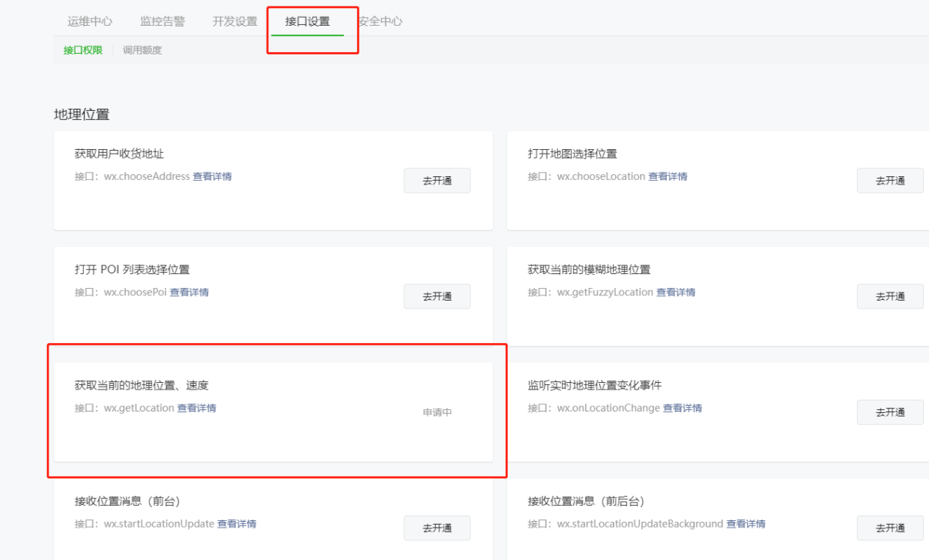Viewport: 929px width, 560px height.
Task: Check the 申请中 status on wx.getLocation card
Action: [x=437, y=412]
